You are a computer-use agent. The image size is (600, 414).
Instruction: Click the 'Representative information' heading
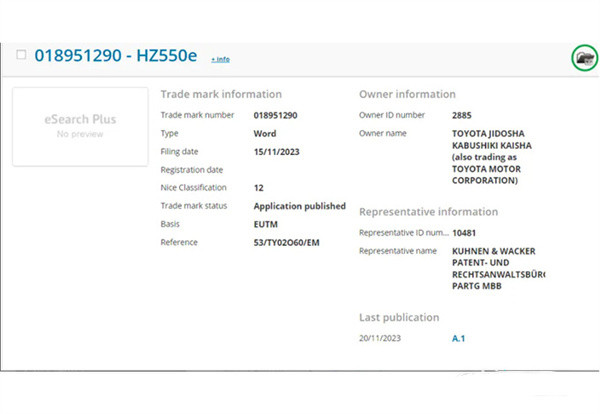click(428, 212)
